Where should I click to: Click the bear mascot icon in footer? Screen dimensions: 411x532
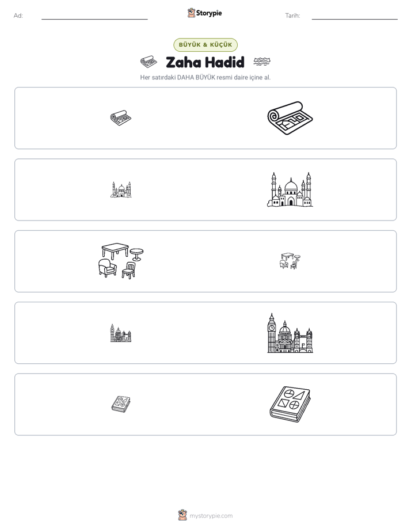pos(182,515)
